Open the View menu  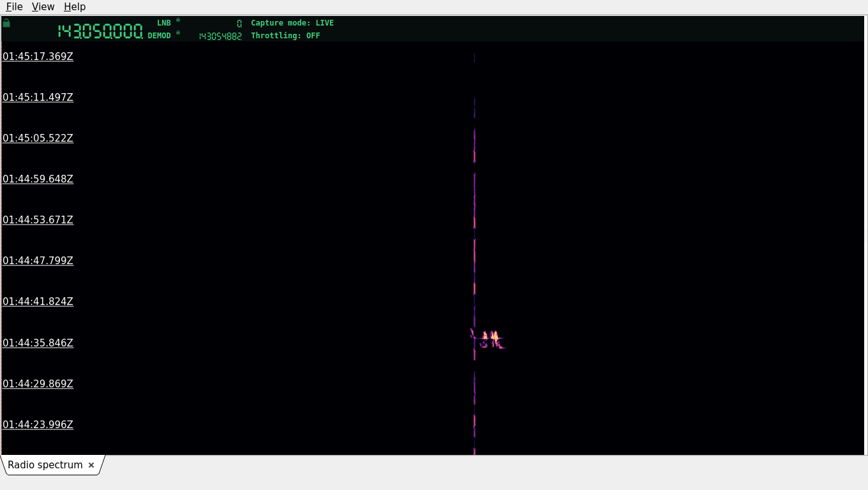pyautogui.click(x=43, y=6)
